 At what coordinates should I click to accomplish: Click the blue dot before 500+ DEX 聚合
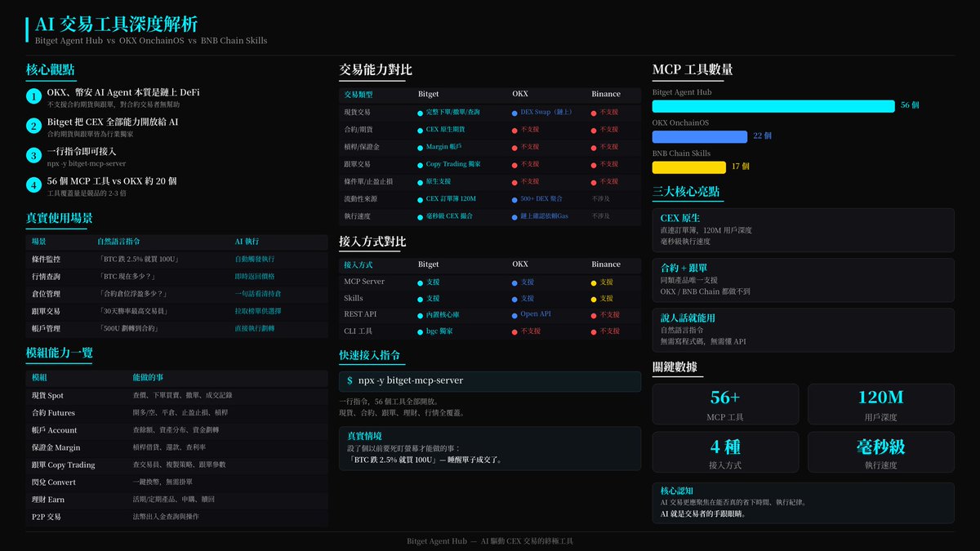514,199
